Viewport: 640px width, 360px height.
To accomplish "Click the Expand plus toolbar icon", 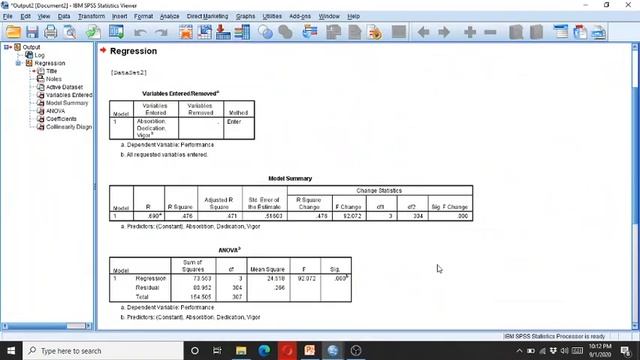I will point(470,32).
